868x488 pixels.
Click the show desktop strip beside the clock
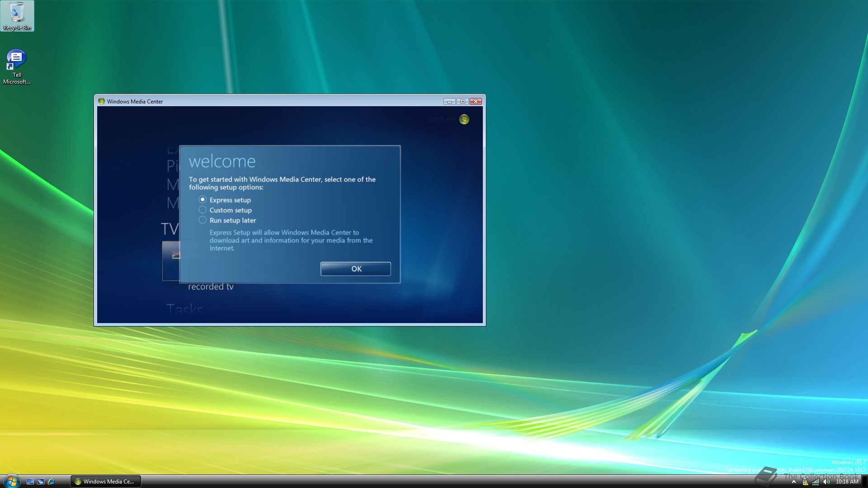click(864, 482)
